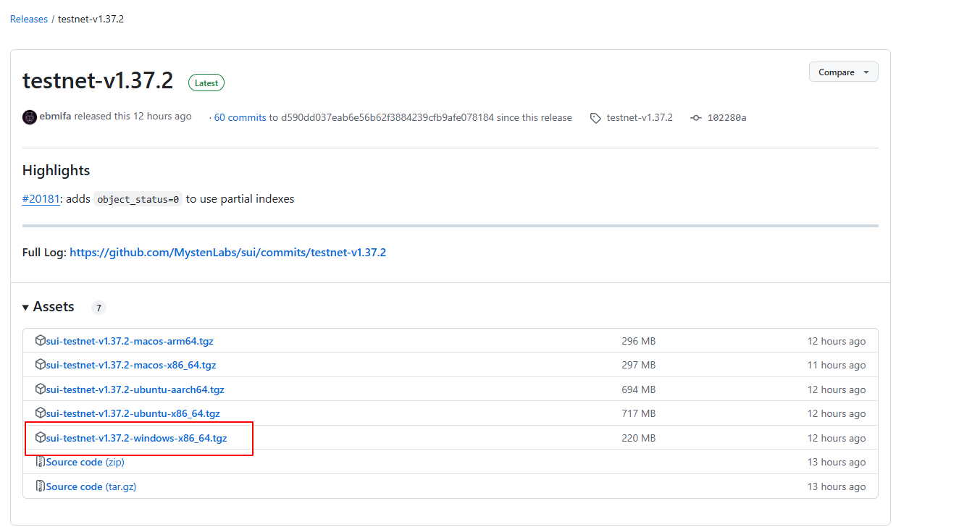Open the Compare dropdown button
Image resolution: width=980 pixels, height=527 pixels.
point(843,72)
